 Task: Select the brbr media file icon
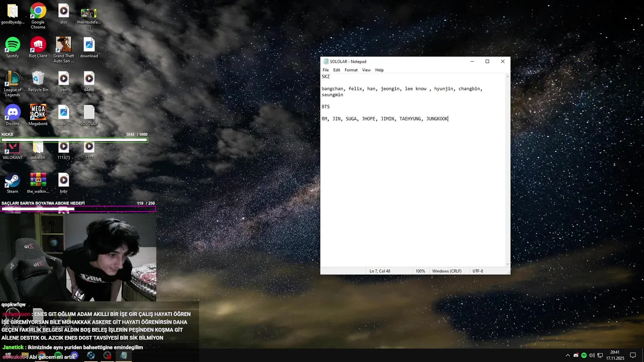pos(63,183)
